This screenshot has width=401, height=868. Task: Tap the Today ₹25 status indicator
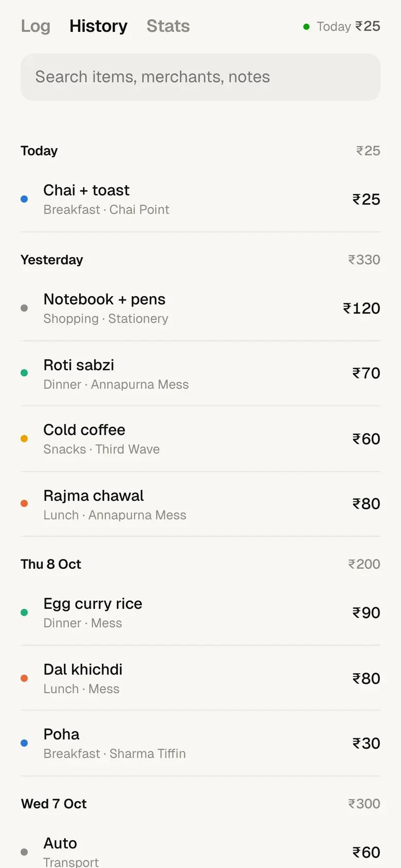pos(342,26)
